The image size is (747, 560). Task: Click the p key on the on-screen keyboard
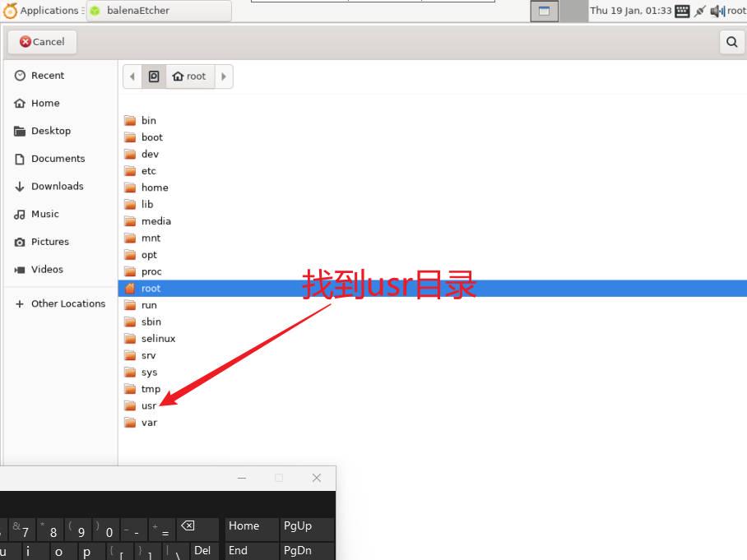[x=91, y=552]
